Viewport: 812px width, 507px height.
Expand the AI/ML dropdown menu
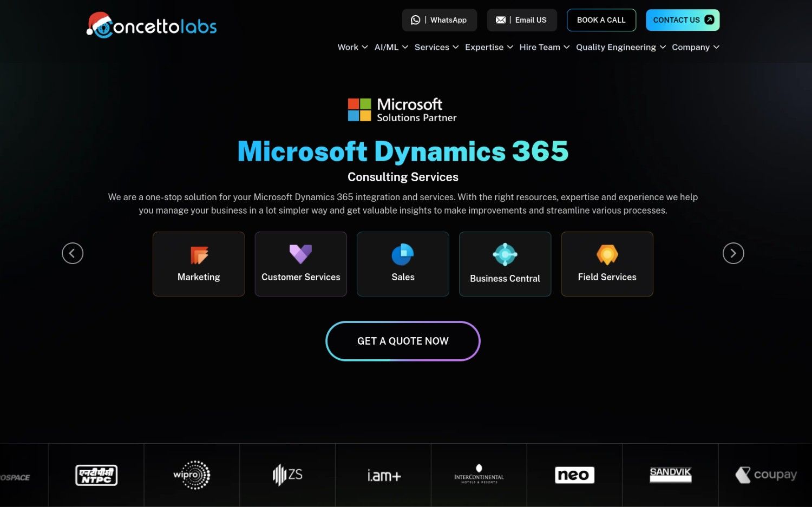[391, 47]
